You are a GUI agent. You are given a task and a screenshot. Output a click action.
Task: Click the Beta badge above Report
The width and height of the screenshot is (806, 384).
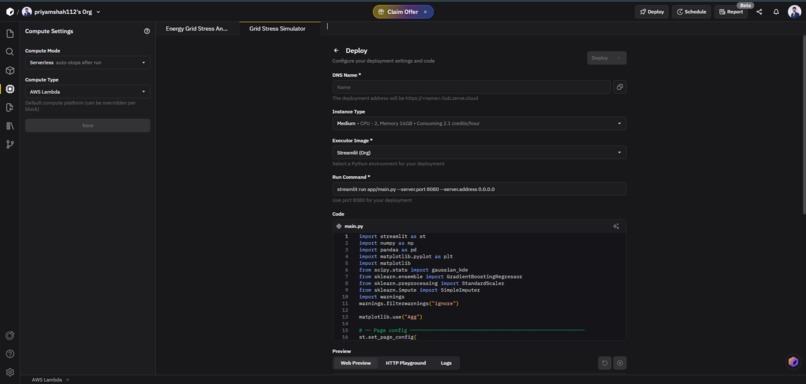click(746, 5)
